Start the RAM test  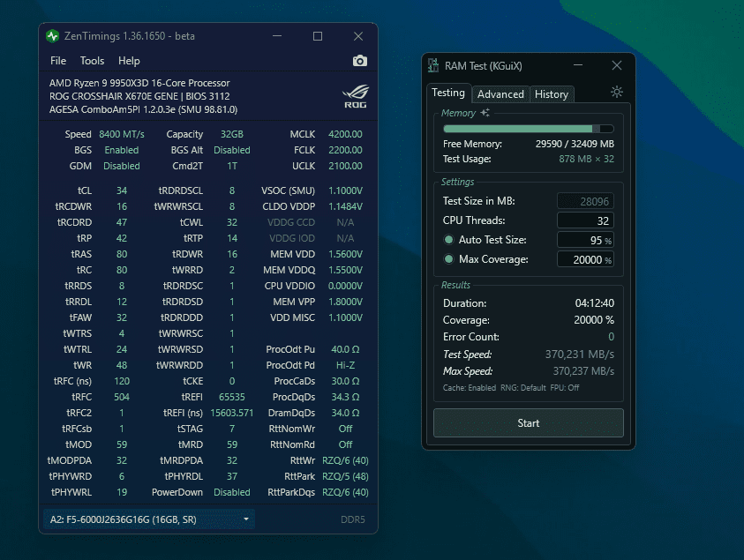(528, 423)
